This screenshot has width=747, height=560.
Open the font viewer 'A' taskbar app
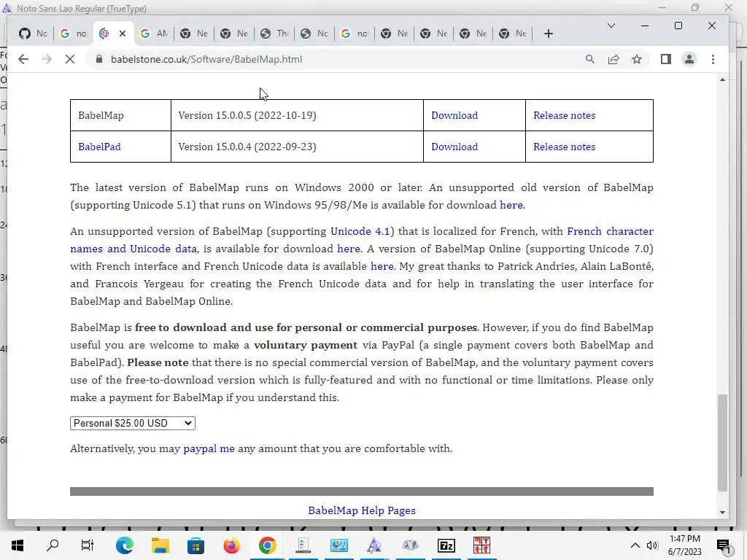pyautogui.click(x=374, y=545)
